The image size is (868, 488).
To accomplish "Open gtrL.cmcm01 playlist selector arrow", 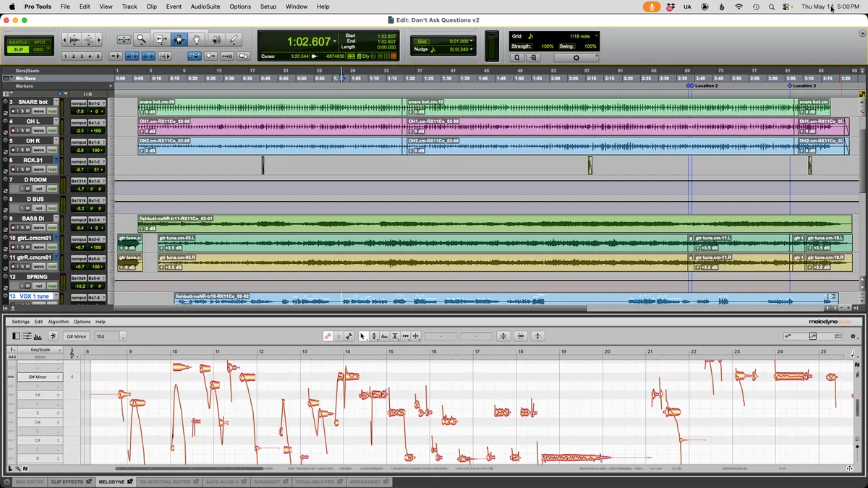I will [56, 238].
